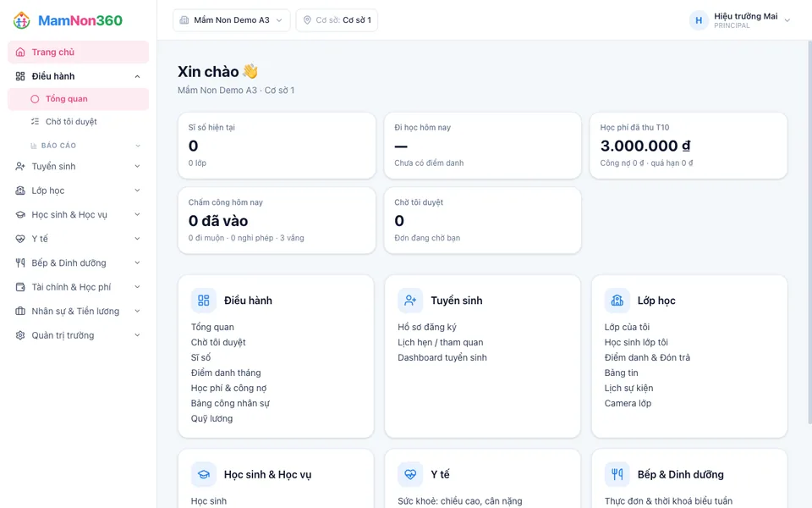
Task: Click the location pin icon for Cơ sở
Action: [307, 20]
